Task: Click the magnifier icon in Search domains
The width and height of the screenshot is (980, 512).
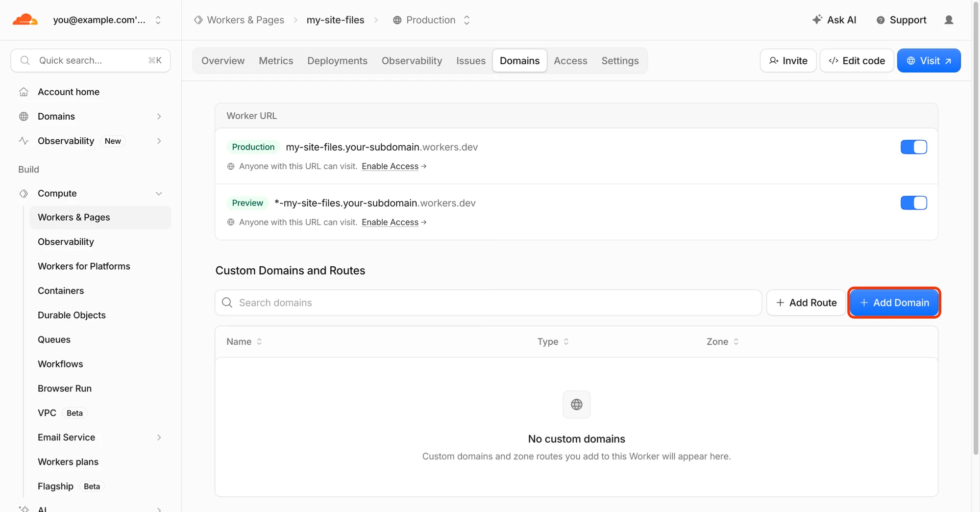Action: [x=227, y=303]
